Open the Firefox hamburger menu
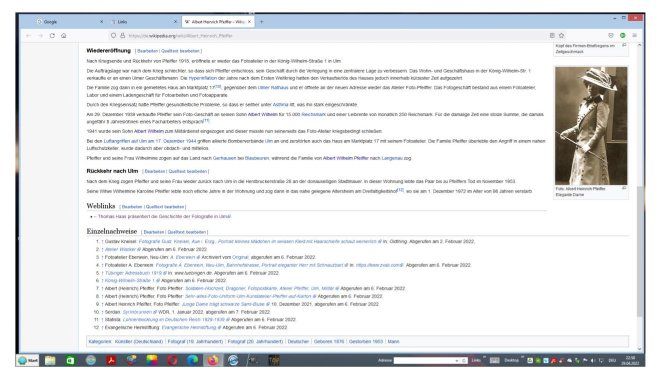The image size is (663, 379). coord(634,36)
